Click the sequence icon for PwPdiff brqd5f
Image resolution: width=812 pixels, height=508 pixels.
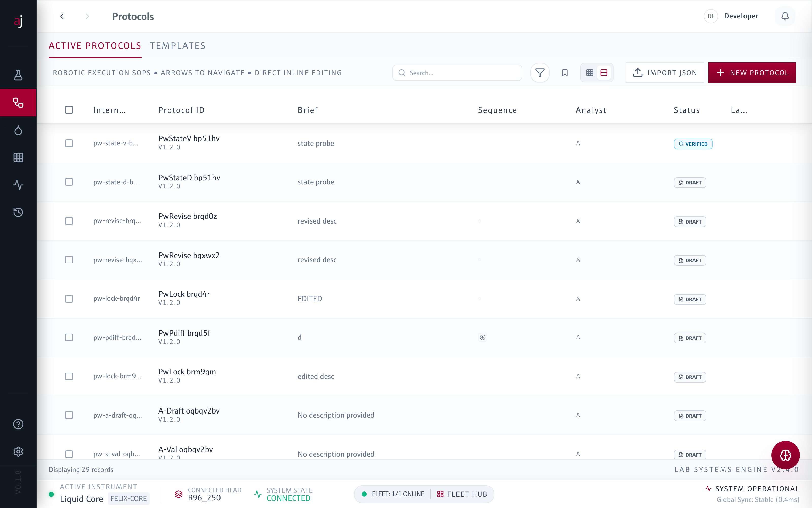pos(482,337)
